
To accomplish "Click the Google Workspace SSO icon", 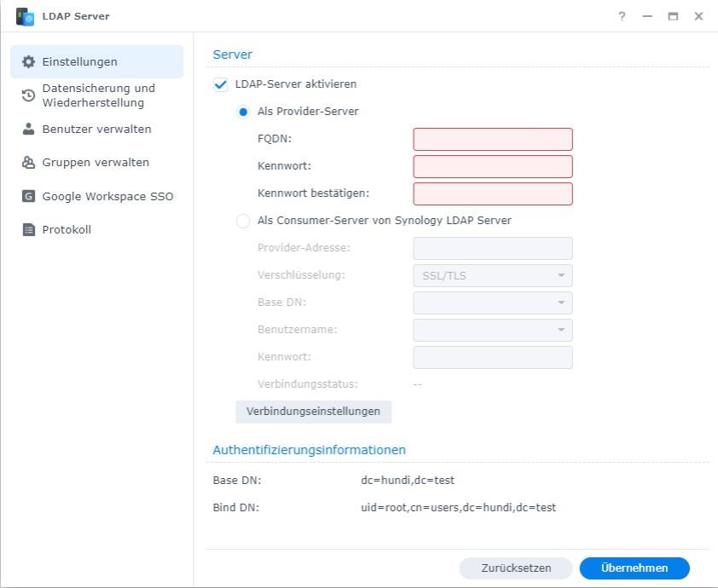I will tap(28, 196).
